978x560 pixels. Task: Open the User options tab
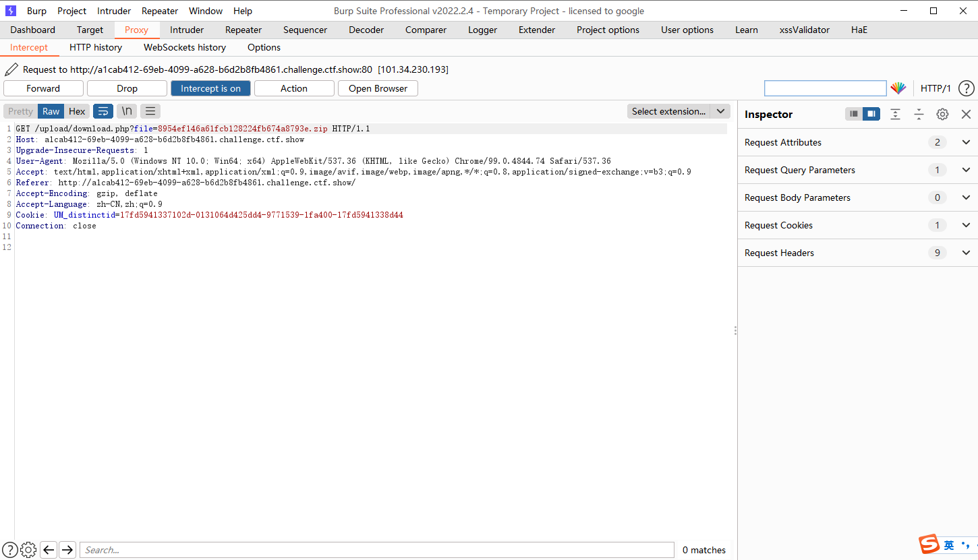pyautogui.click(x=687, y=30)
